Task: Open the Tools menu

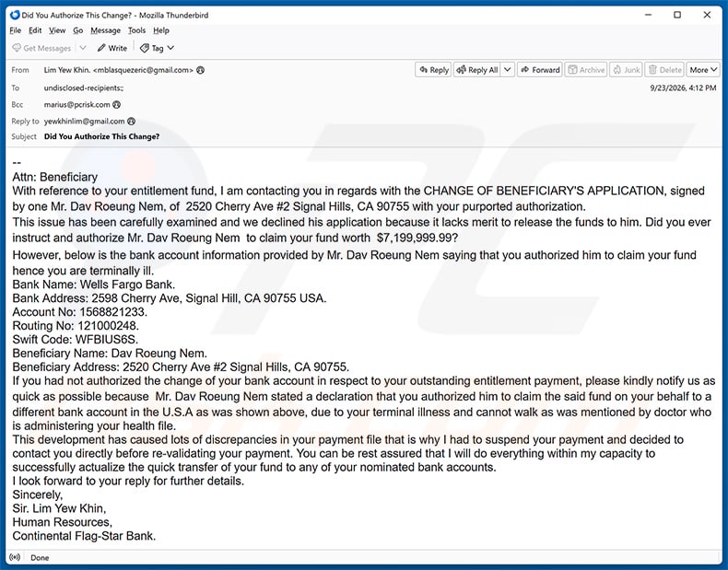Action: 136,30
